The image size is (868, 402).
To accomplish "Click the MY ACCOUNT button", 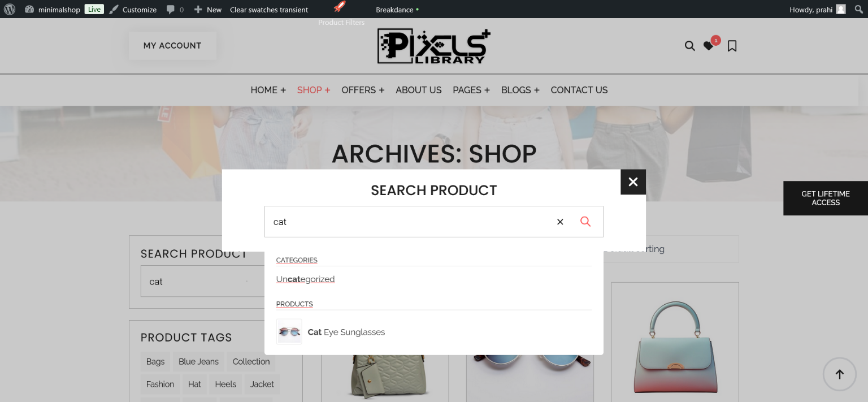I will click(172, 46).
